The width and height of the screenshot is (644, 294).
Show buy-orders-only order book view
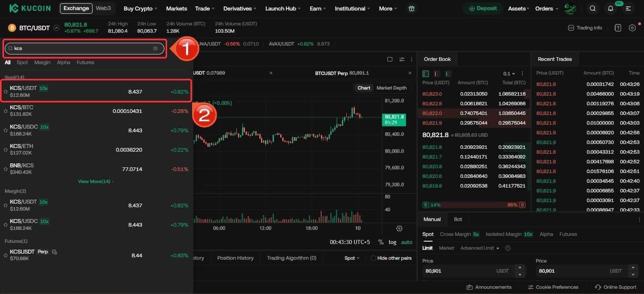click(x=448, y=74)
